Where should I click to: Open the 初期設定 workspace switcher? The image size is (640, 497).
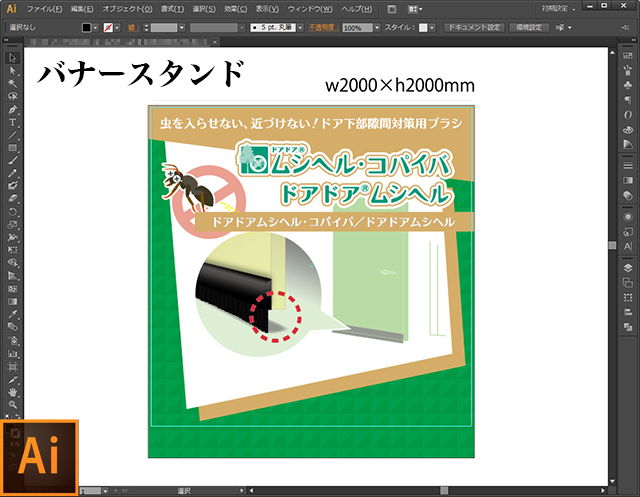point(558,9)
